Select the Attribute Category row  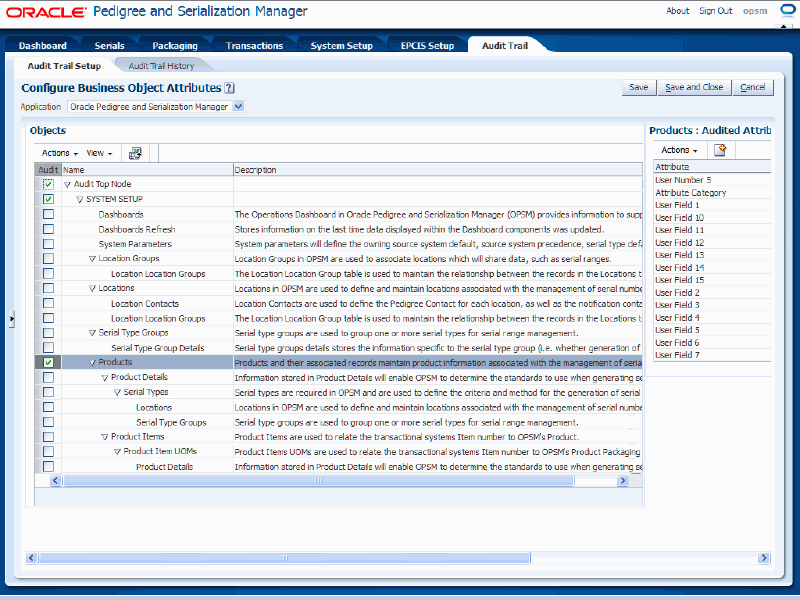click(x=712, y=192)
